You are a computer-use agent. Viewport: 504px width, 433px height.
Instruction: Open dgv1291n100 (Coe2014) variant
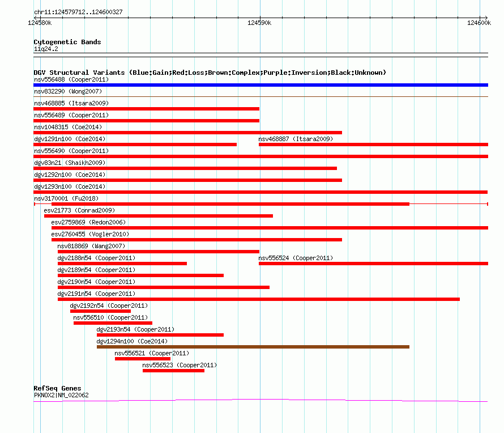[x=70, y=139]
